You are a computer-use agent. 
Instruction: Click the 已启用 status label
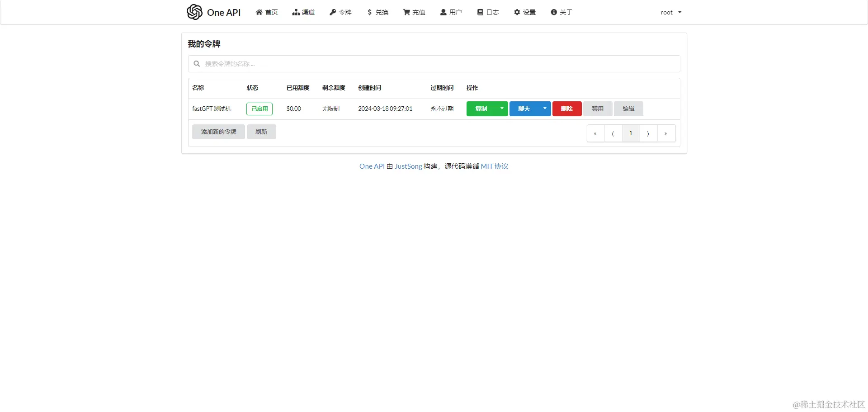[259, 109]
